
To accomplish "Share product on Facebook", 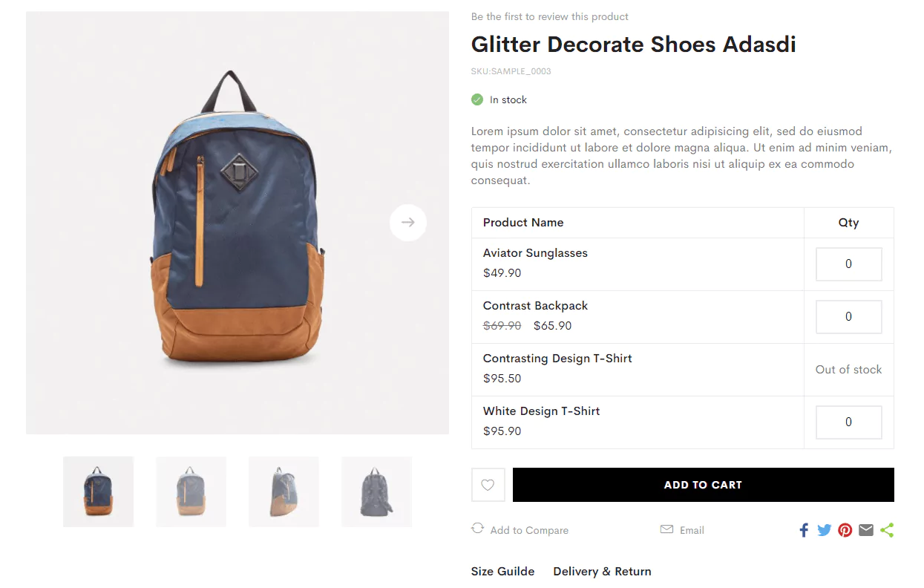I will point(803,530).
